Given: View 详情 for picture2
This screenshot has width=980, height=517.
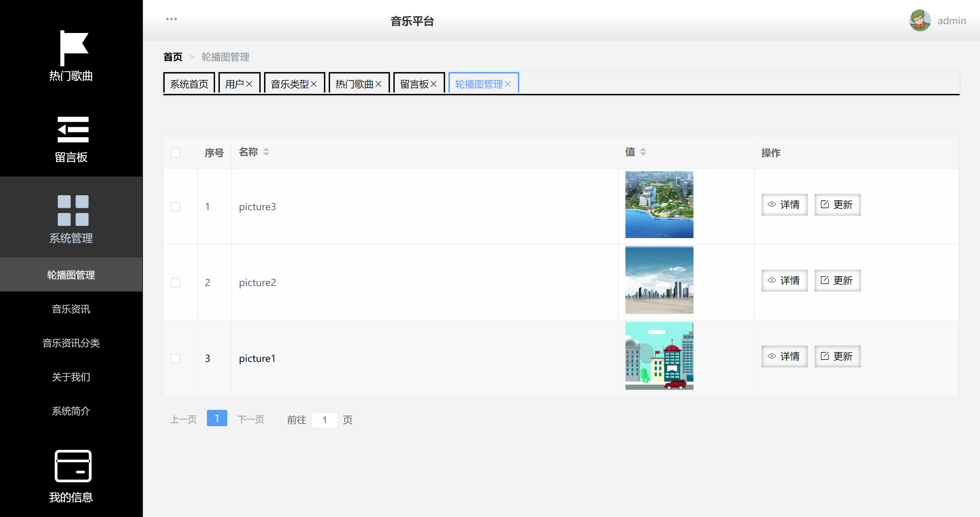Looking at the screenshot, I should [784, 281].
